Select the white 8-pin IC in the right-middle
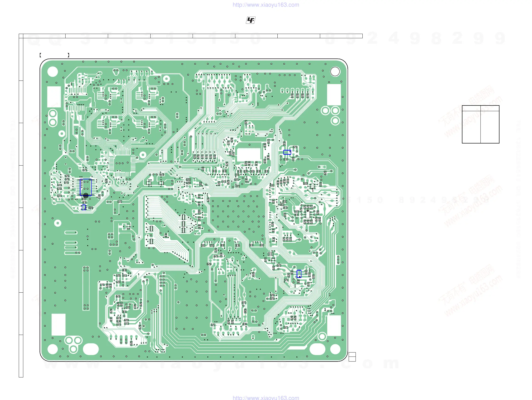Viewport: 532px width, 400px height. click(308, 214)
